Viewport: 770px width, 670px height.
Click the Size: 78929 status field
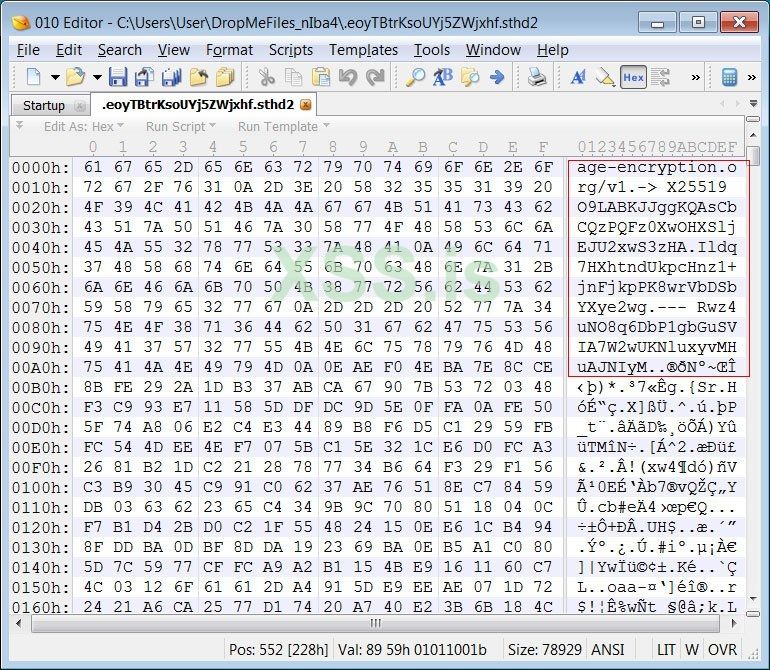tap(545, 650)
